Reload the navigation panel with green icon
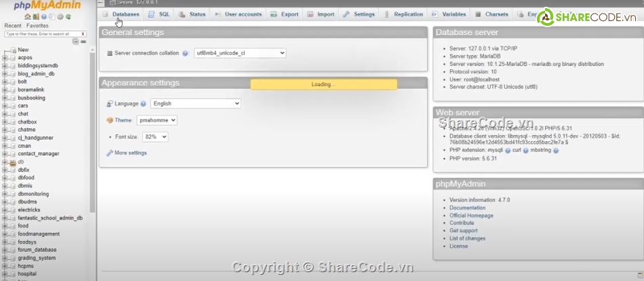 68,17
